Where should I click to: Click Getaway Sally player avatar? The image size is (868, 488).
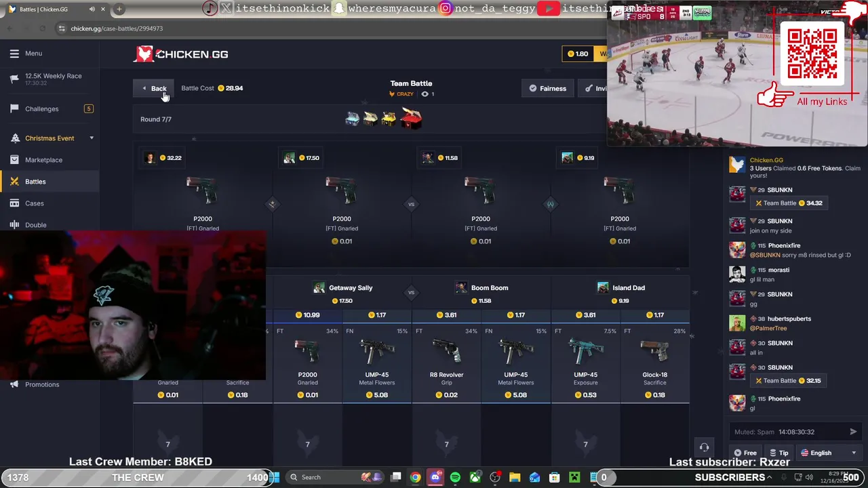point(319,288)
